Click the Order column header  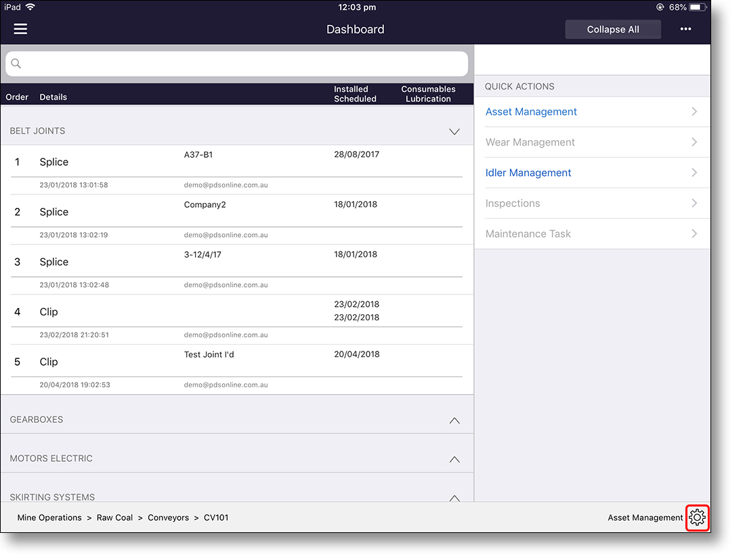coord(17,97)
